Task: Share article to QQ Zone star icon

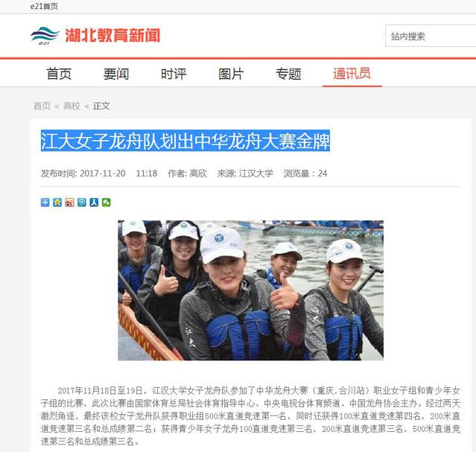Action: click(x=57, y=202)
